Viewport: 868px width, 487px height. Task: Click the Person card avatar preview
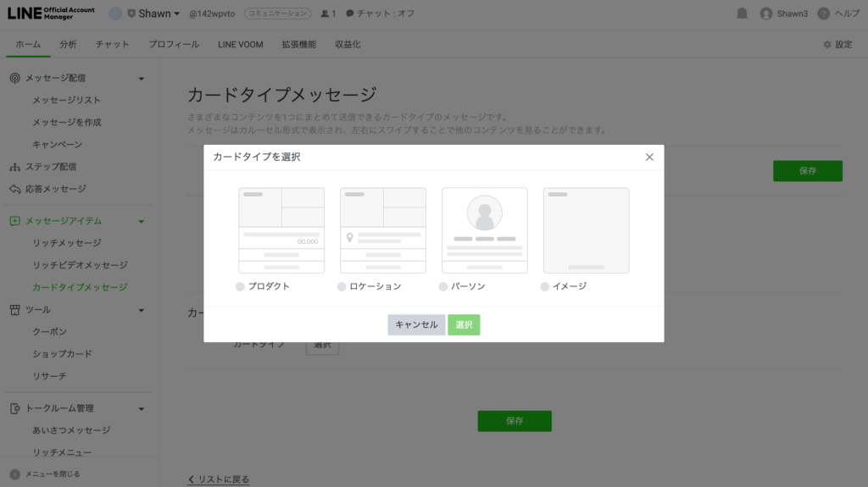click(485, 213)
